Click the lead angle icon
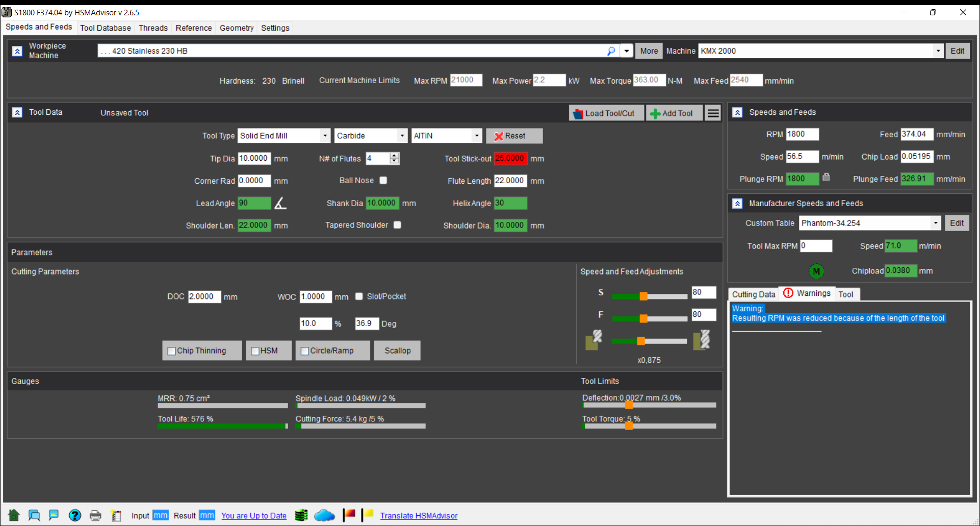Viewport: 980px width, 526px height. (280, 203)
